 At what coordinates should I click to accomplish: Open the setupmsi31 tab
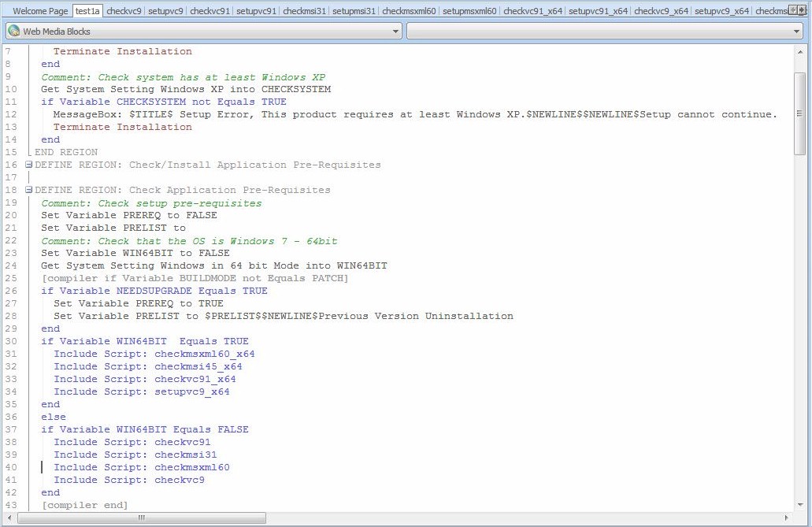pyautogui.click(x=354, y=11)
